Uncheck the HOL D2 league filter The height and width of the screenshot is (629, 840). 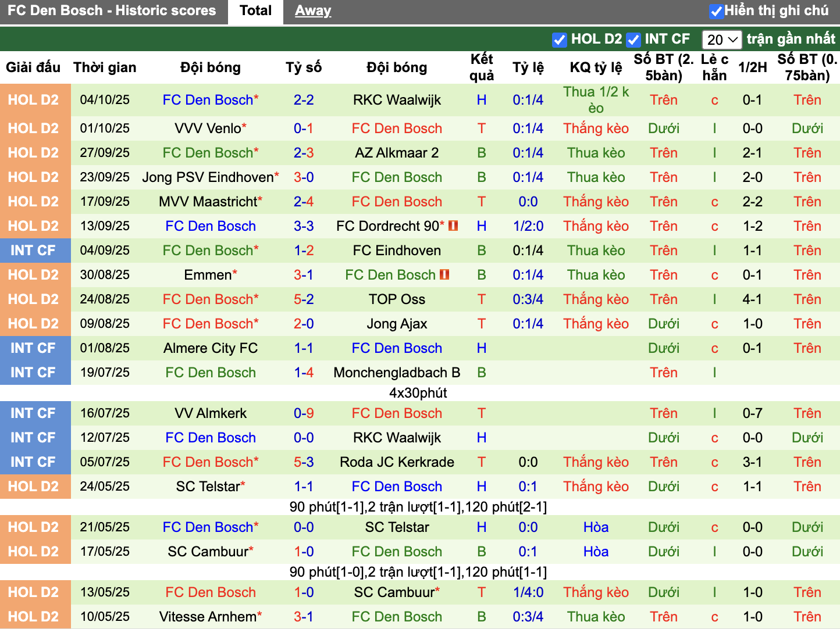559,40
